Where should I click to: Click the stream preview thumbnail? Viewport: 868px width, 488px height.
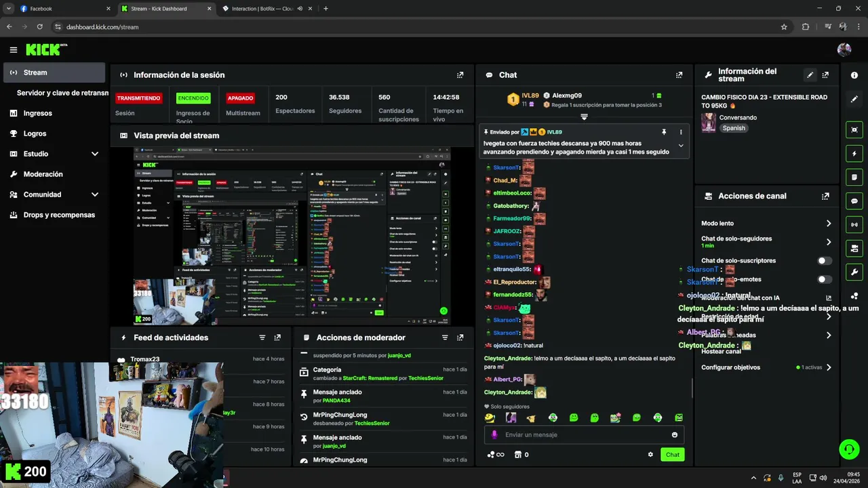click(x=292, y=236)
